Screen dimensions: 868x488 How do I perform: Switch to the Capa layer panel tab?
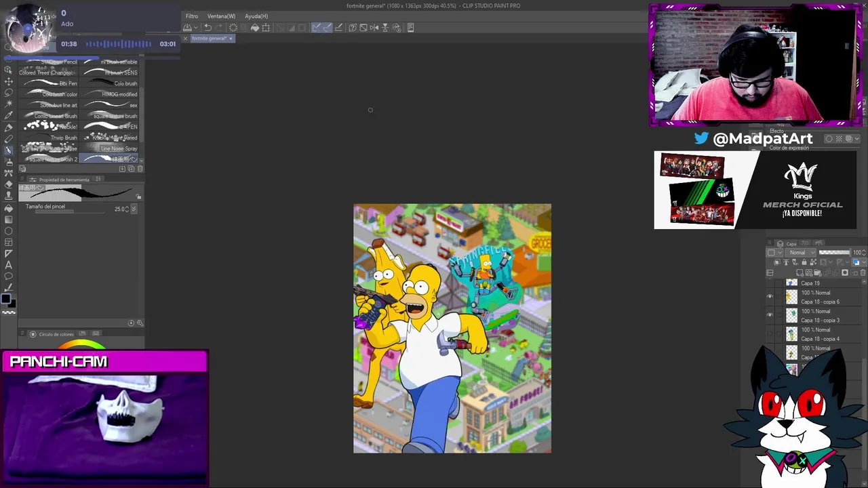(x=788, y=243)
